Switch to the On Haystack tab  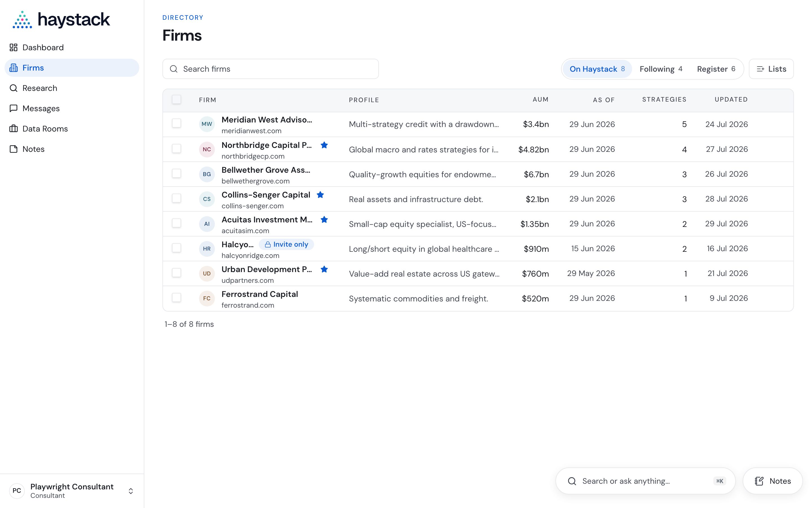coord(597,69)
